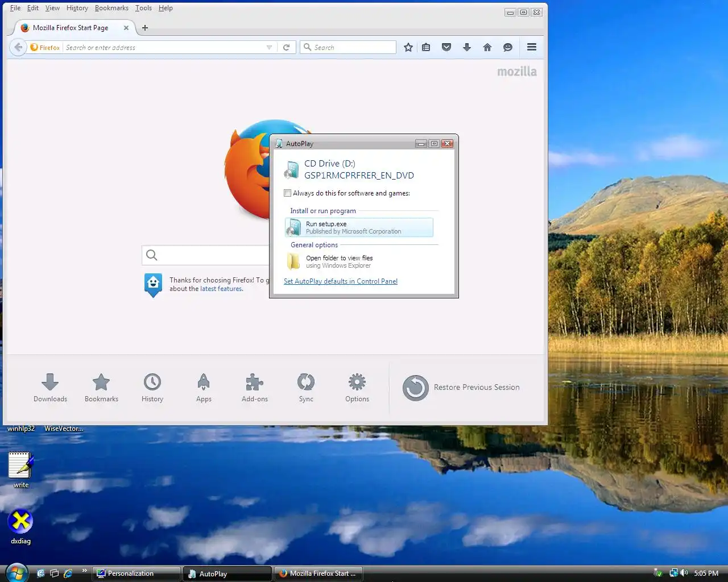
Task: Click the Home icon in Firefox toolbar
Action: click(487, 47)
